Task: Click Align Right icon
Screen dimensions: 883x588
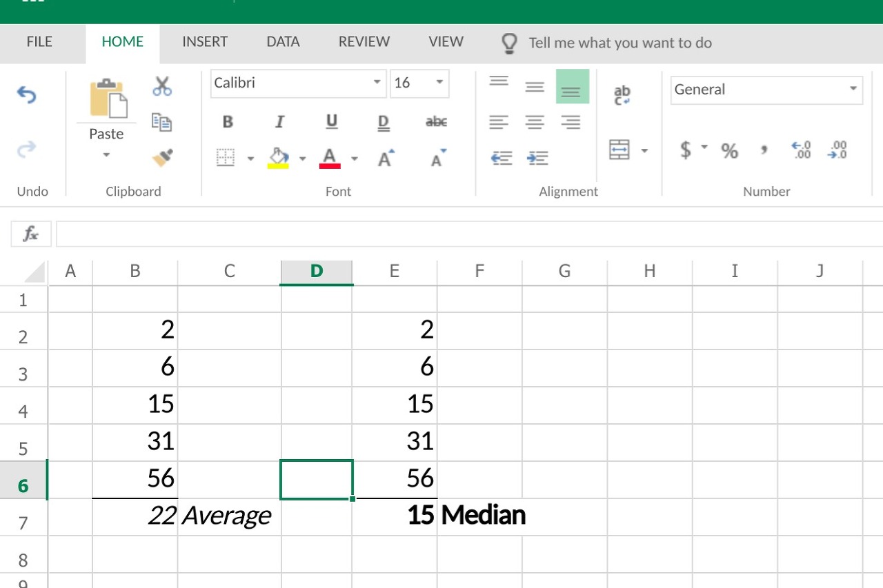Action: coord(571,123)
